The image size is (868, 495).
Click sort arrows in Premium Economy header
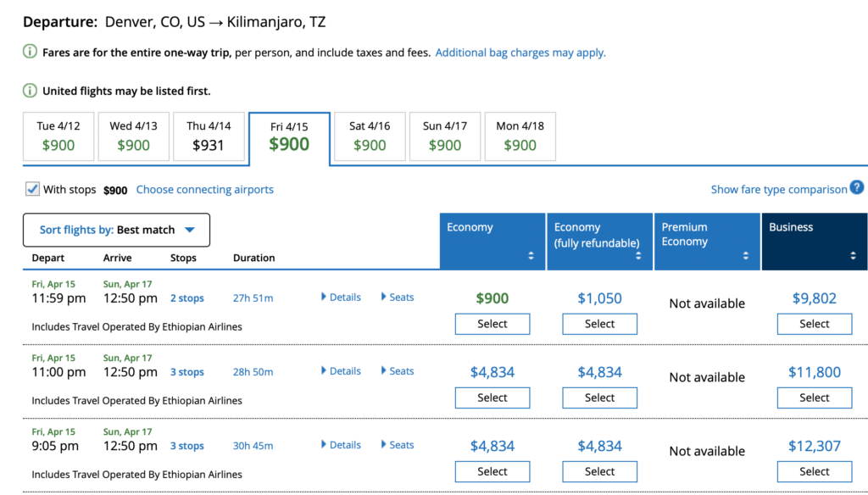pyautogui.click(x=746, y=255)
